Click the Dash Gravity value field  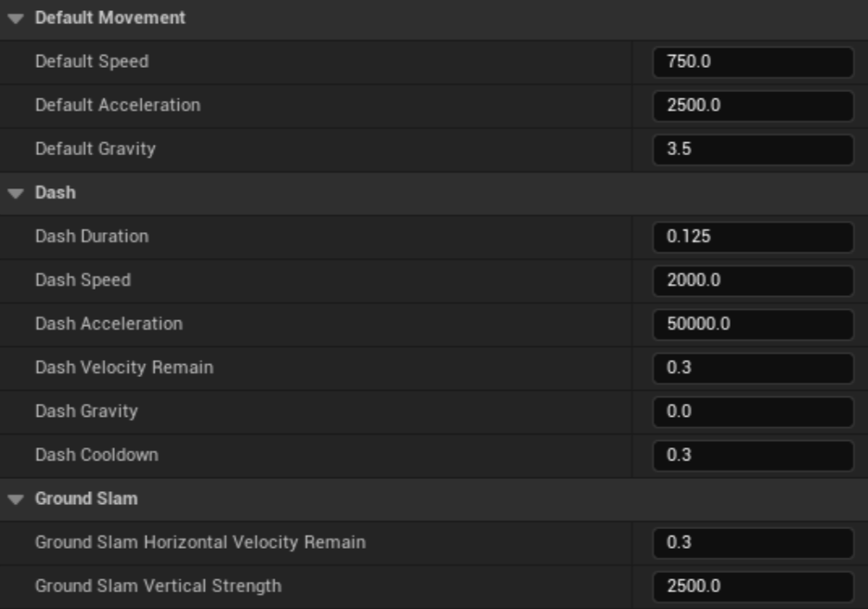(752, 411)
